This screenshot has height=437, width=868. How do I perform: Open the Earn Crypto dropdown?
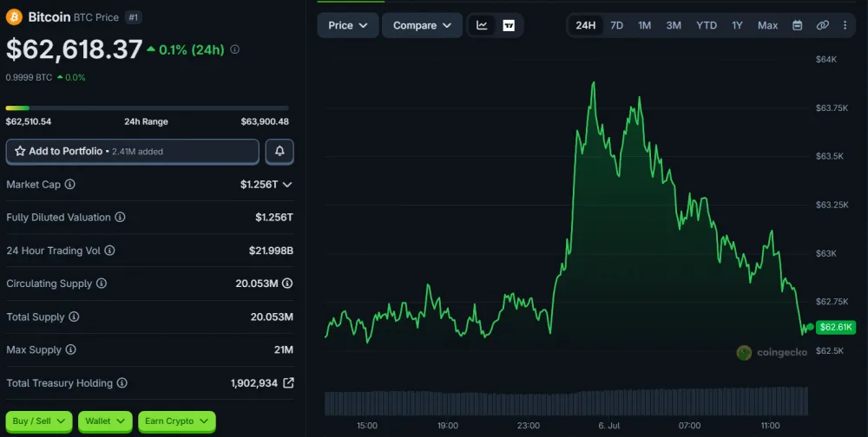176,421
